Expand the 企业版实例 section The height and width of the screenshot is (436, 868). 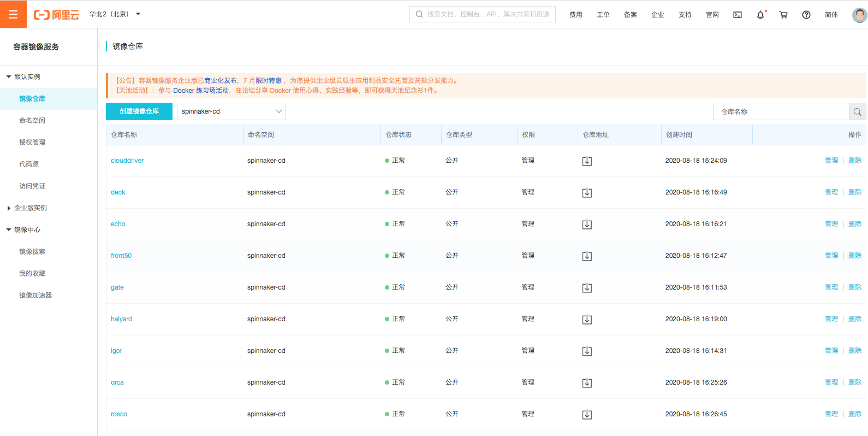27,208
